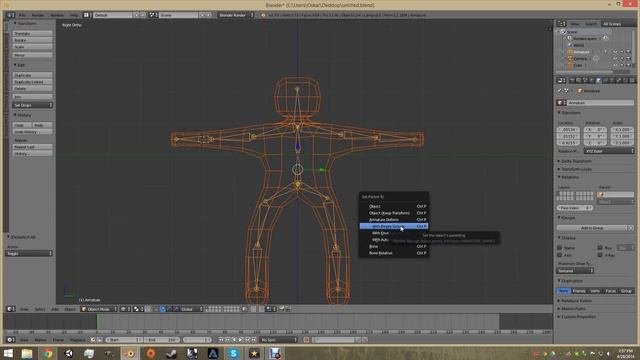
Task: Click the Scale tool button
Action: 32,47
